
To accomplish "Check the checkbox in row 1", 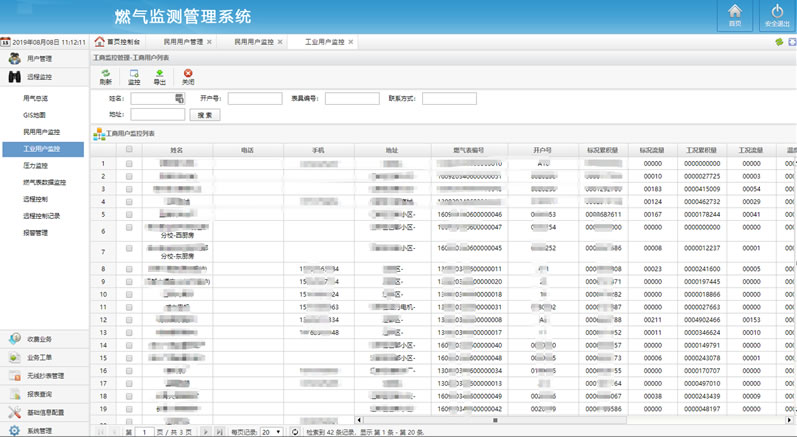I will (x=129, y=164).
